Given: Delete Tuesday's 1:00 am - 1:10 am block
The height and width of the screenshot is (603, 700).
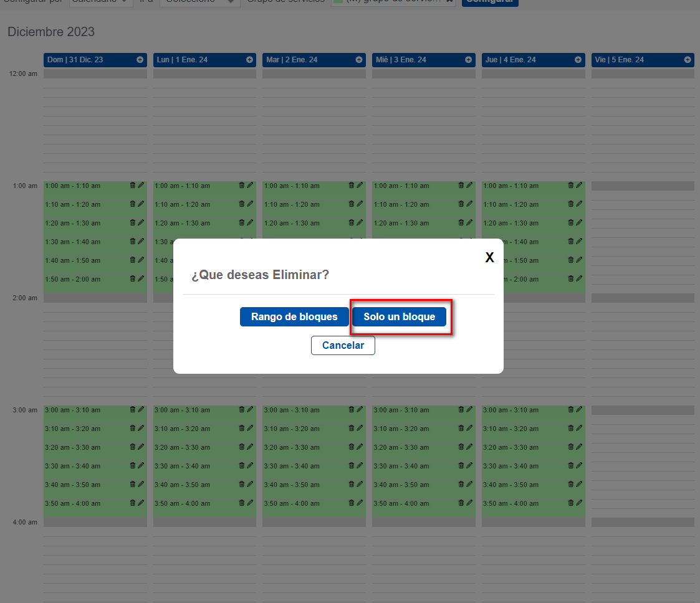Looking at the screenshot, I should pyautogui.click(x=352, y=185).
